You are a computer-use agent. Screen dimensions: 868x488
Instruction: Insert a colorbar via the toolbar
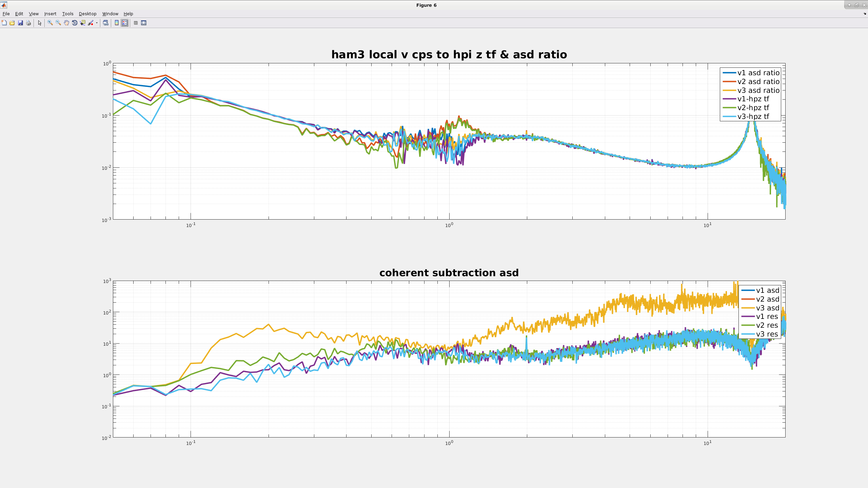click(x=117, y=23)
